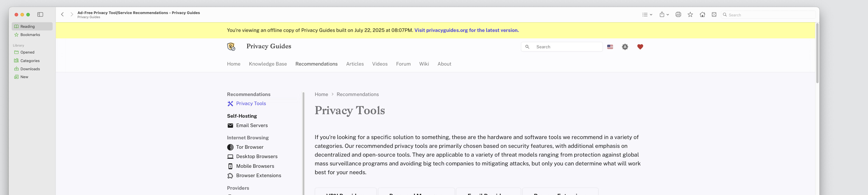Navigate back with the left arrow
The height and width of the screenshot is (195, 868).
[62, 15]
